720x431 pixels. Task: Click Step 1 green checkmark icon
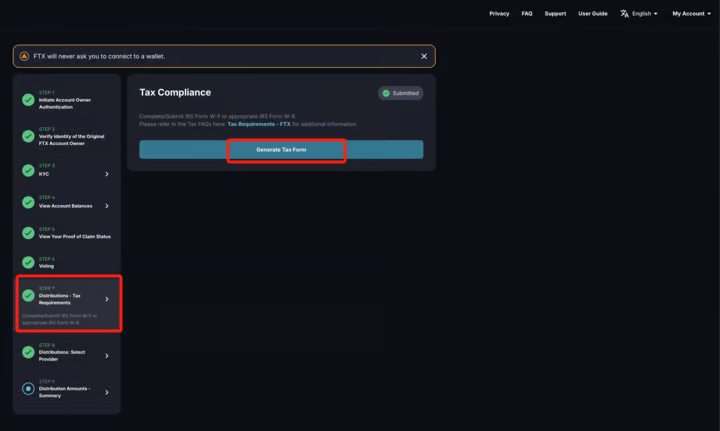point(28,100)
